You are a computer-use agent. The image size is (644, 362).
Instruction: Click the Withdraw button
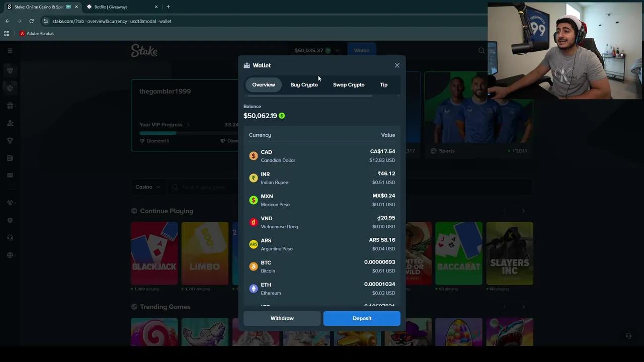click(x=282, y=318)
